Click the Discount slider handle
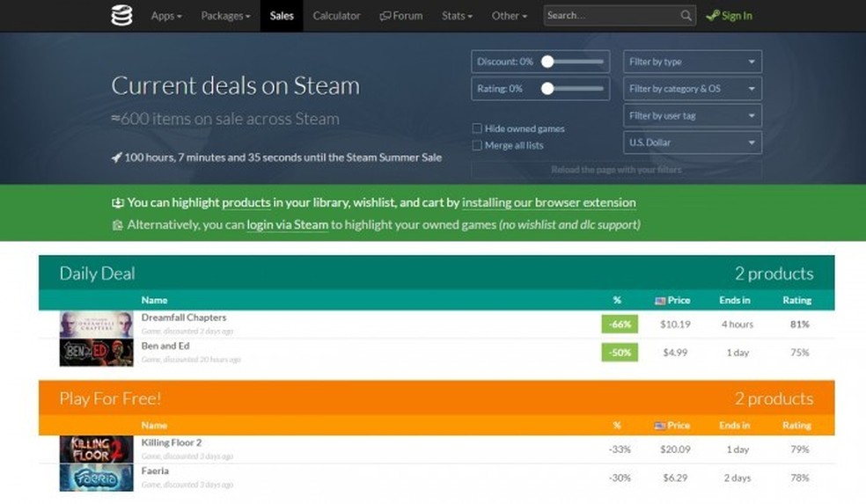The height and width of the screenshot is (504, 866). [547, 62]
